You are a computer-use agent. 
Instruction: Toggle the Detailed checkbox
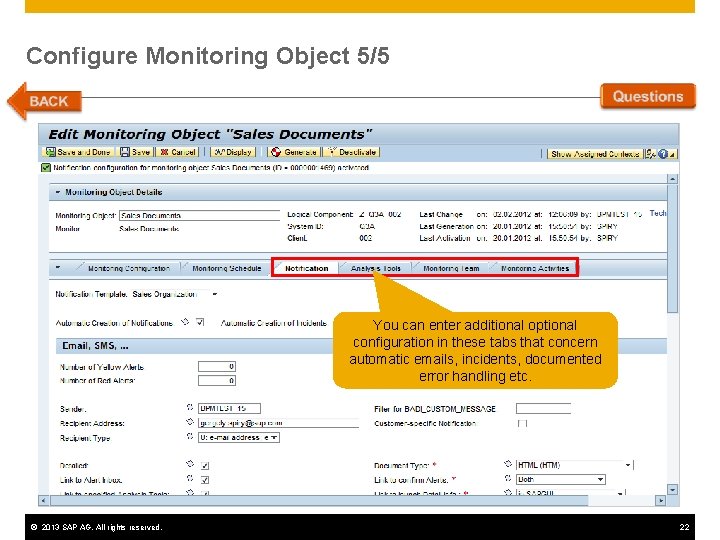coord(205,466)
